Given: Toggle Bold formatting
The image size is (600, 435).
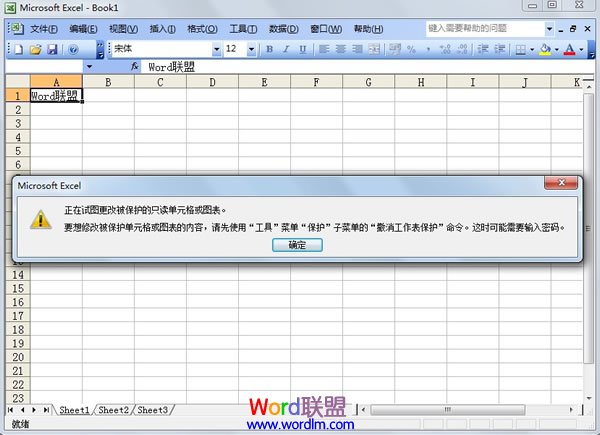Looking at the screenshot, I should 269,49.
